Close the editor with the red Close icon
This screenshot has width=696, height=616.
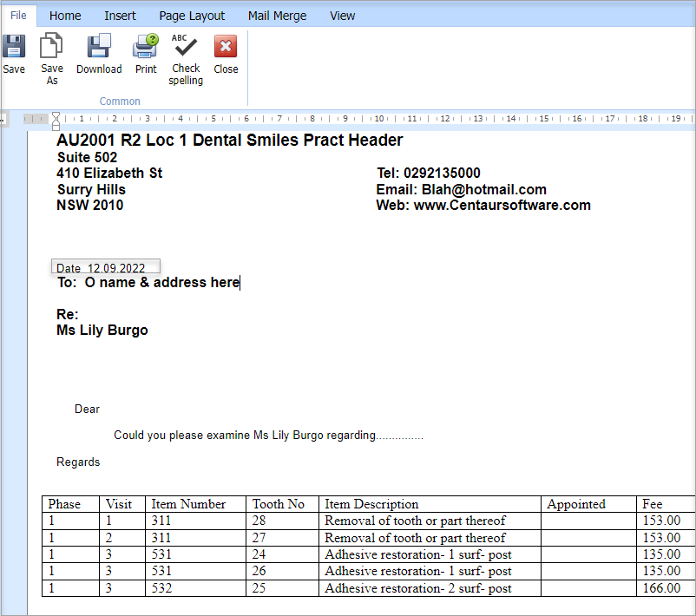click(x=226, y=46)
